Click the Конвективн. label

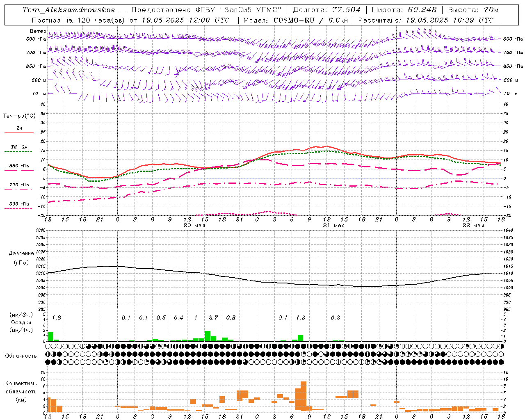pos(21,383)
